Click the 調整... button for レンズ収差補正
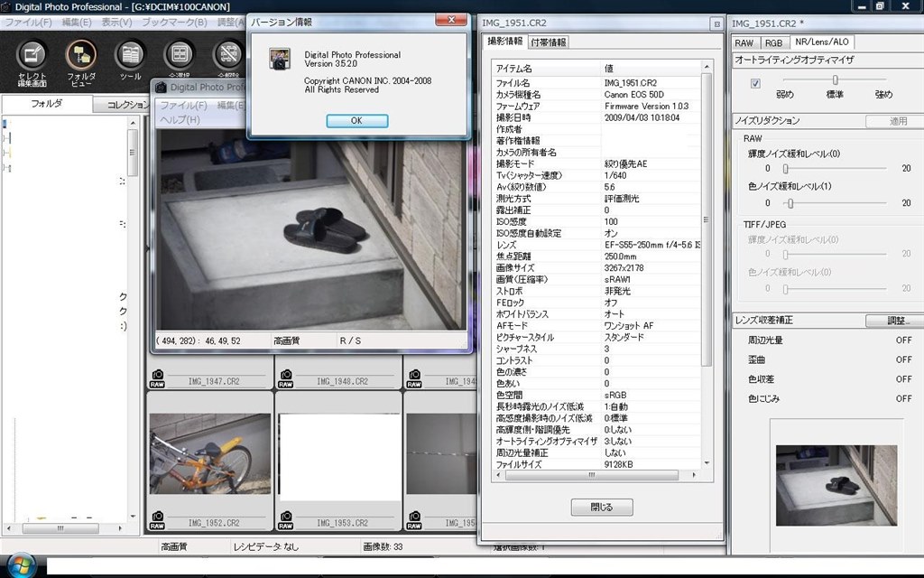Image resolution: width=924 pixels, height=578 pixels. (897, 321)
